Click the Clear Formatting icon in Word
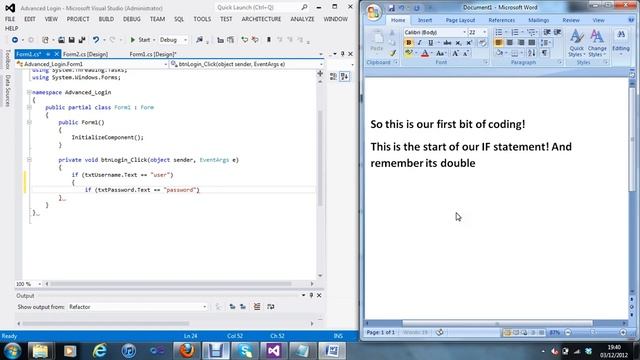The height and width of the screenshot is (360, 640). pyautogui.click(x=482, y=42)
